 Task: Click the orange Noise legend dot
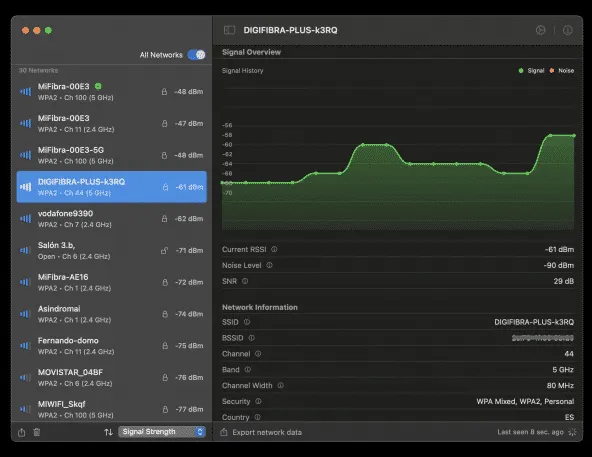[552, 71]
